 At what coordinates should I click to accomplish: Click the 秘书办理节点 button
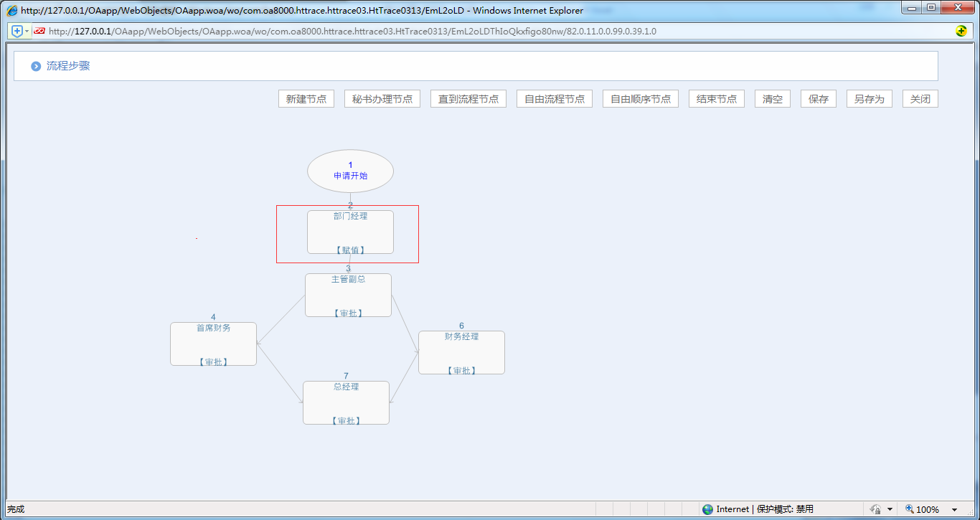pos(382,99)
